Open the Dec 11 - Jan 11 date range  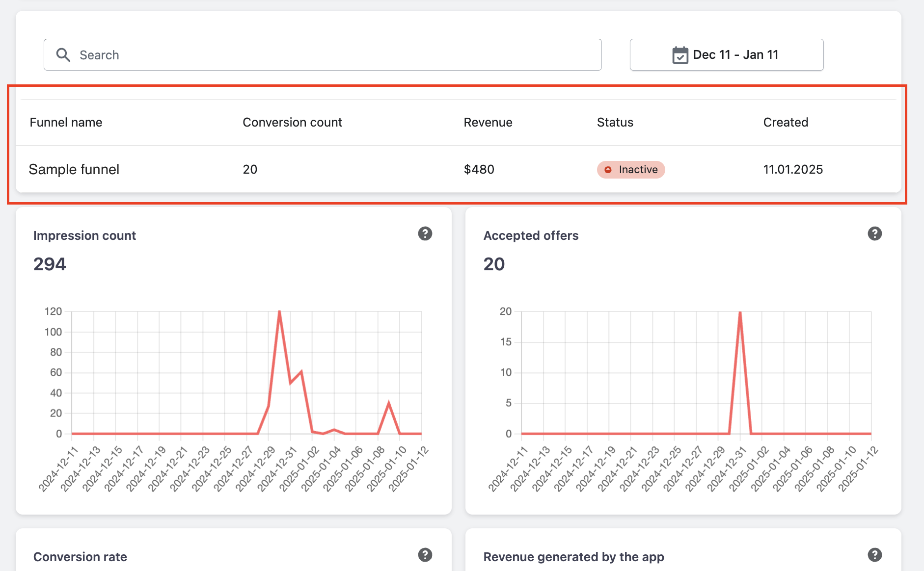click(727, 55)
